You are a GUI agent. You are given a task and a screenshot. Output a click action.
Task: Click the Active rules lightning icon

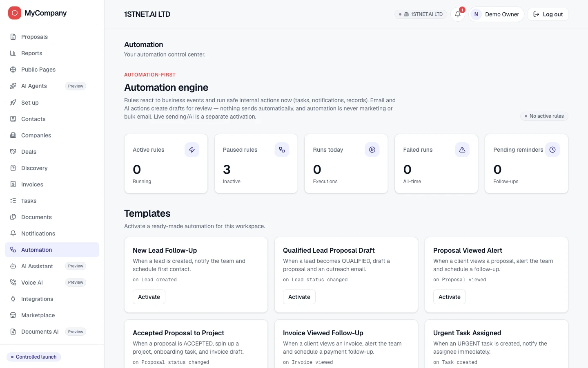pos(192,150)
